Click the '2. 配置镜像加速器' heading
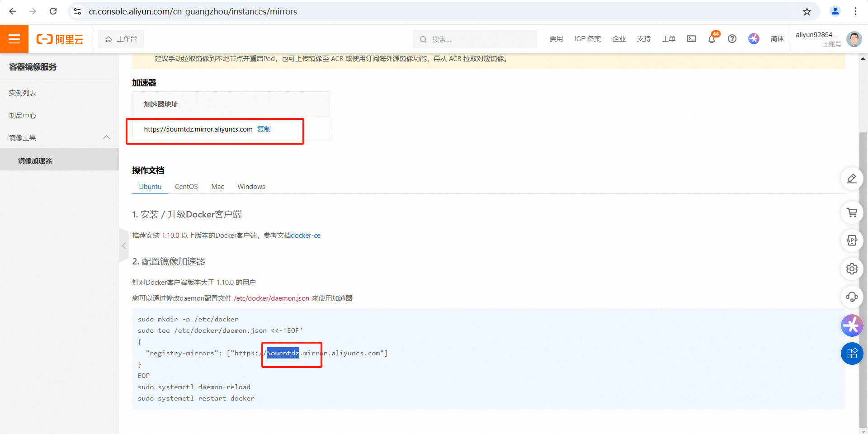868x434 pixels. click(169, 261)
